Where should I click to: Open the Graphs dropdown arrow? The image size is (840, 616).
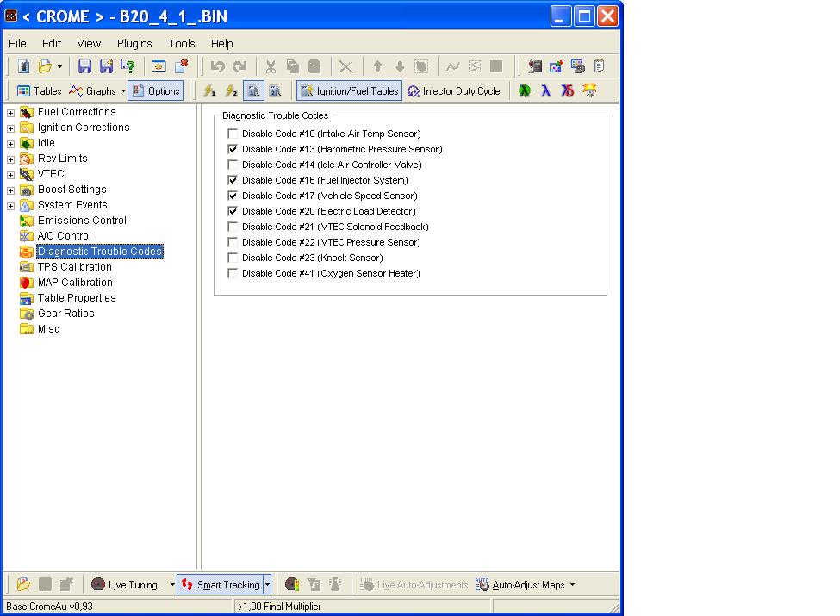[123, 91]
